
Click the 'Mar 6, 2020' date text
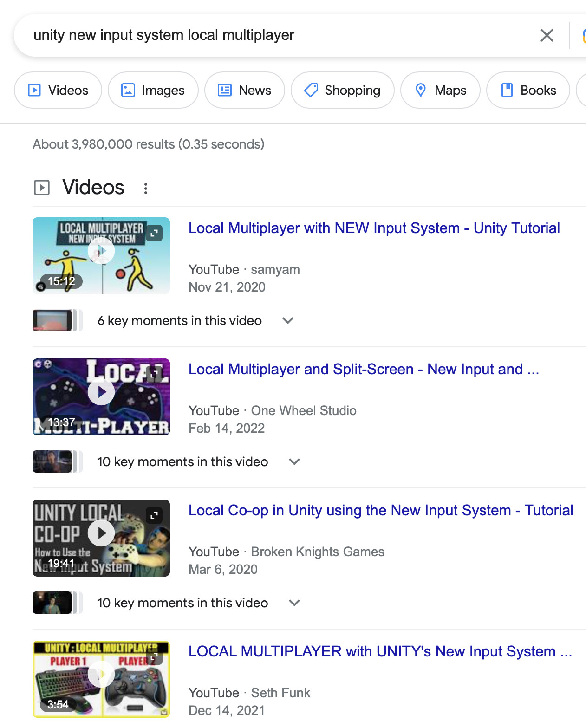[223, 569]
